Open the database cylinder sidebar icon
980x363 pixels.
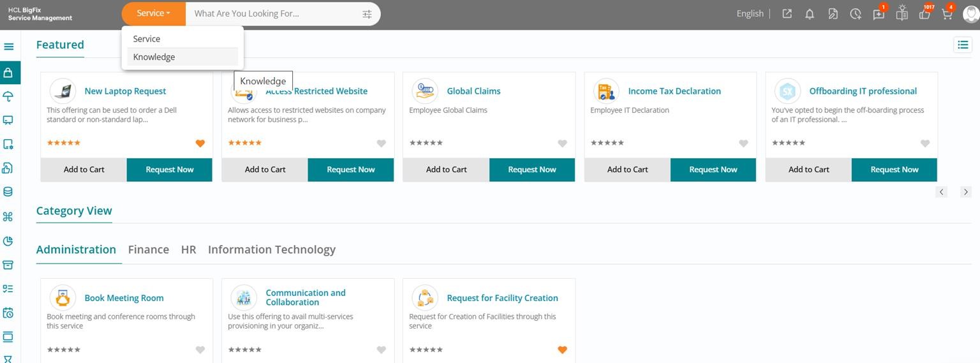(x=8, y=192)
